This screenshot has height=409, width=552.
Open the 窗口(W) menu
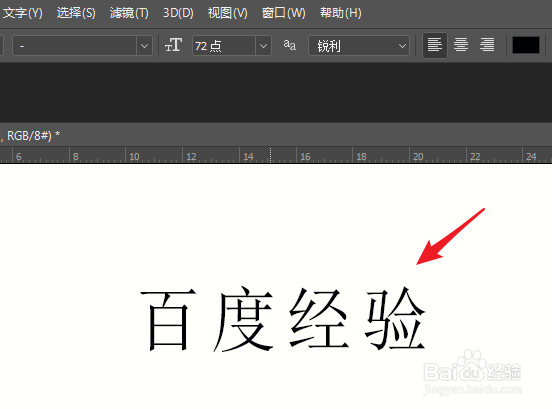coord(283,13)
